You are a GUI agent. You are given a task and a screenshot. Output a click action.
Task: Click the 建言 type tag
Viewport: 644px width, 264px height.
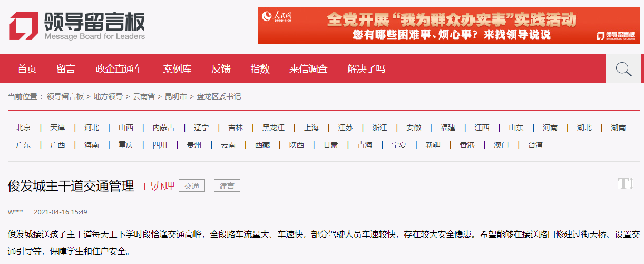(x=227, y=185)
